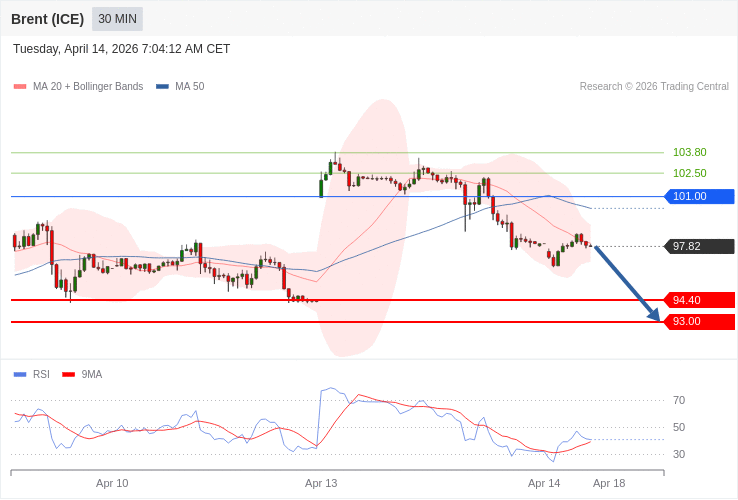This screenshot has height=500, width=738.
Task: Click the 30 MIN timeframe button
Action: pyautogui.click(x=117, y=19)
